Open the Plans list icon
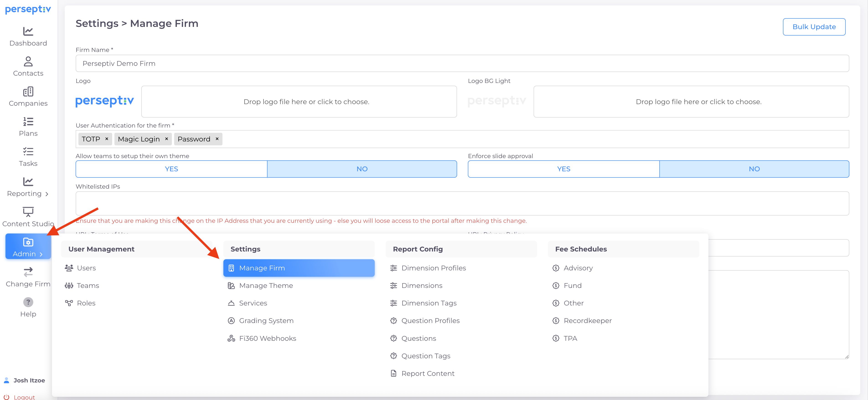868x400 pixels. 28,122
